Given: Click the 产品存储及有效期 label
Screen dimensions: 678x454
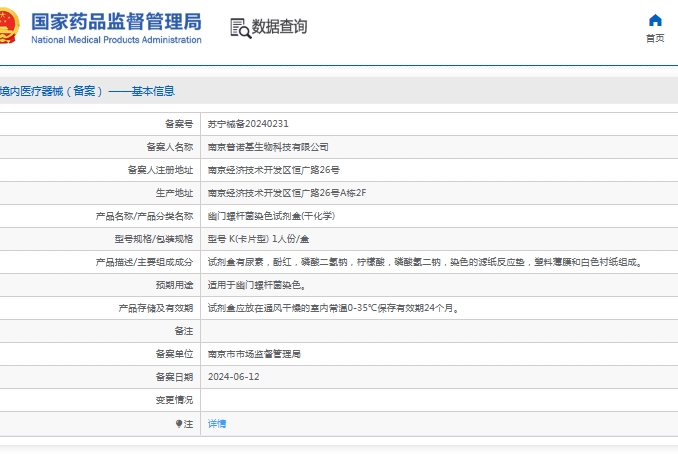Looking at the screenshot, I should pos(156,308).
